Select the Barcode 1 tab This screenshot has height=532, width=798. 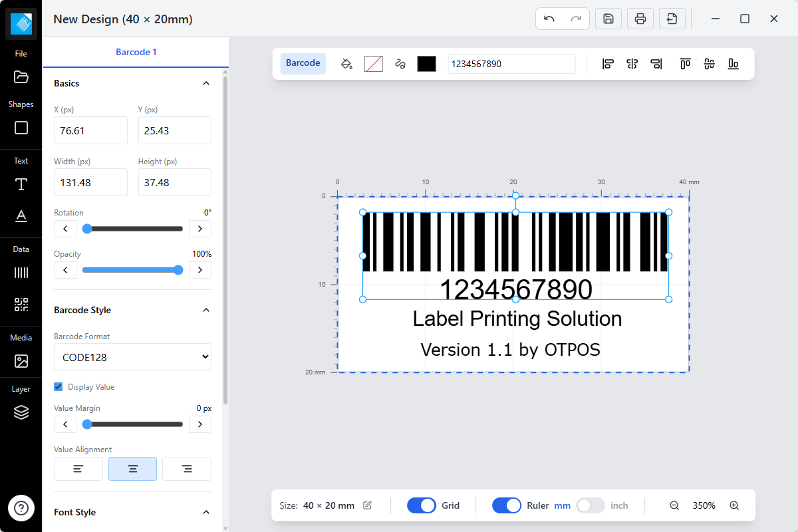(x=136, y=52)
